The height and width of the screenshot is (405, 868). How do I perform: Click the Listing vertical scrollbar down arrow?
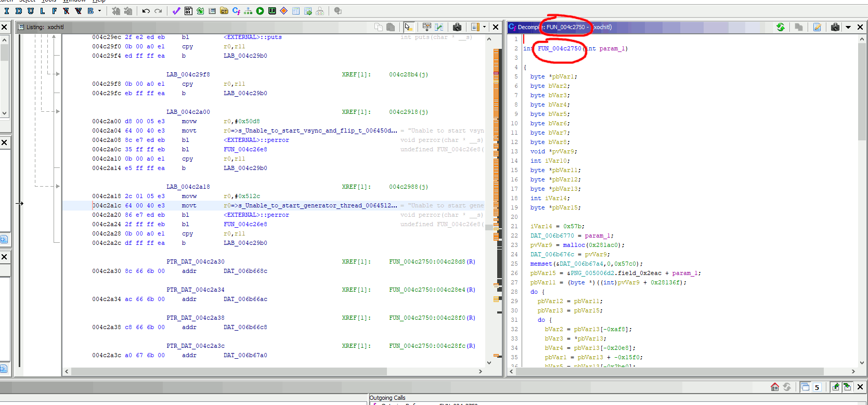(x=489, y=363)
